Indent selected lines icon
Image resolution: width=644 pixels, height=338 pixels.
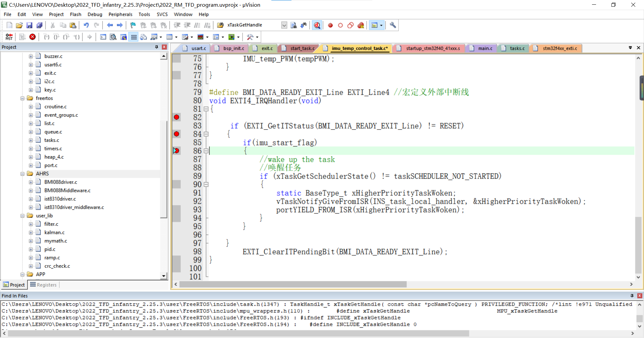(177, 25)
